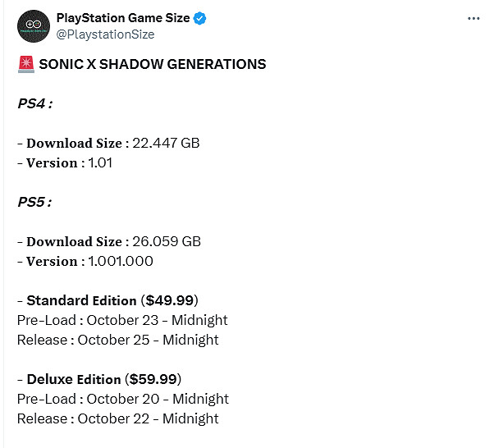This screenshot has width=494, height=448.
Task: Click the Pre-Load October 20 line
Action: pos(123,399)
